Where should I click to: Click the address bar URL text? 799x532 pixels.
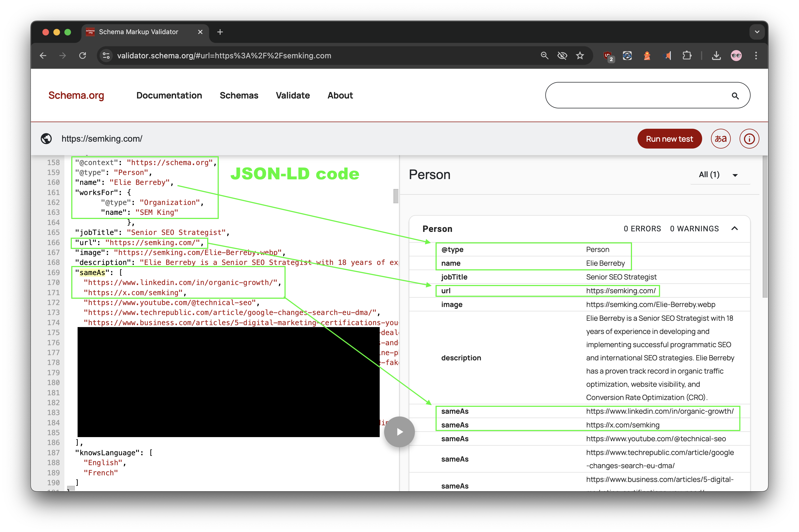pos(224,56)
